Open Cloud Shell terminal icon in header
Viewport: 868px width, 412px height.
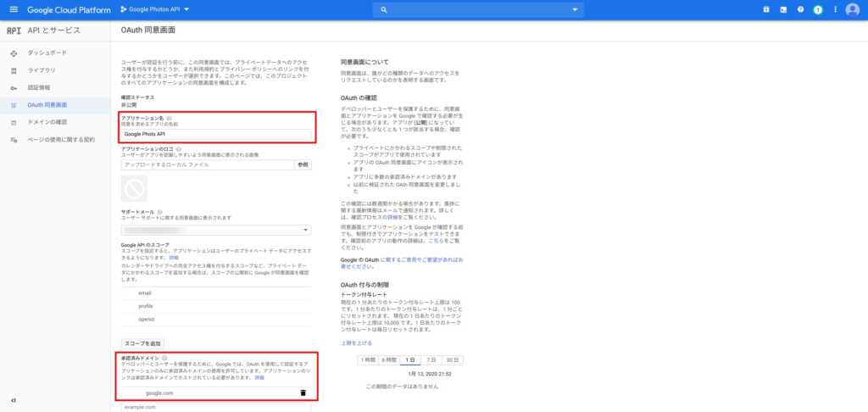pos(783,9)
